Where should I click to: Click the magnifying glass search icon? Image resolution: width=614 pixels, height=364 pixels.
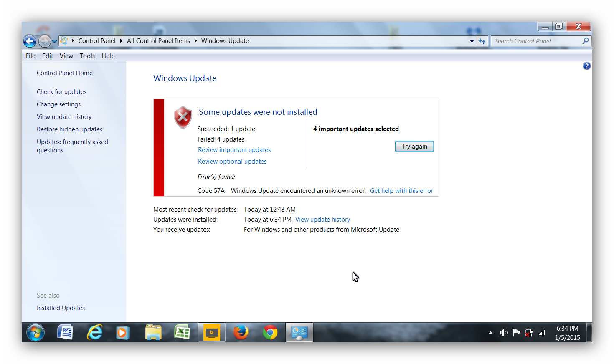(586, 41)
